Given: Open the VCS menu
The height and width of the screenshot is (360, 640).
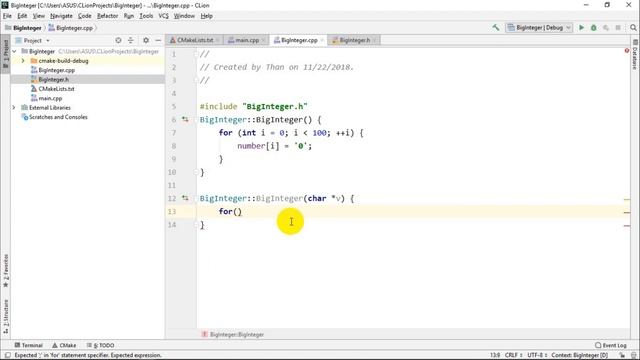Looking at the screenshot, I should click(x=163, y=16).
